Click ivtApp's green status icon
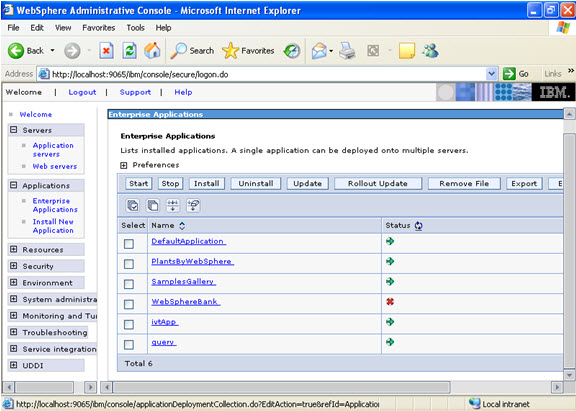Screen dimensions: 576x411 point(390,322)
